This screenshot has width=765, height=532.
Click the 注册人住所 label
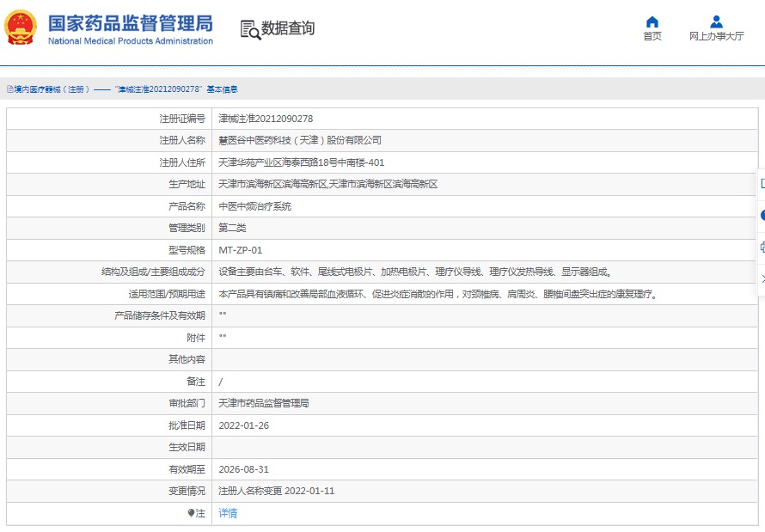(x=182, y=162)
